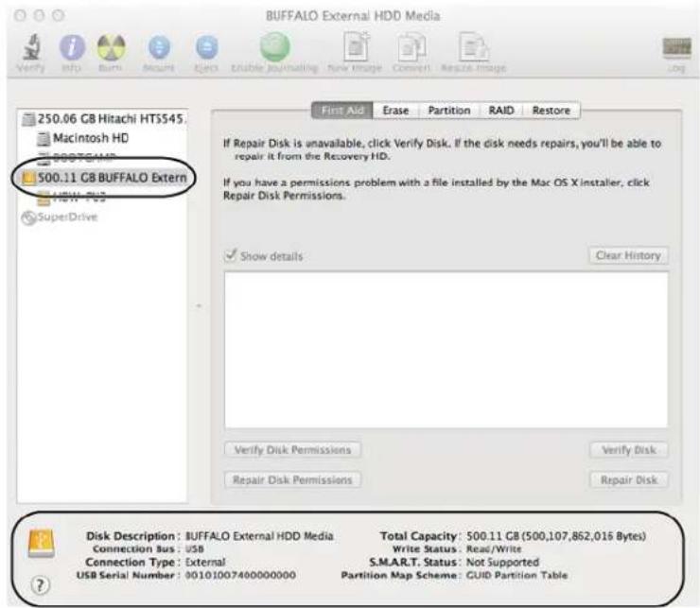
Task: Open the Info toolbar icon
Action: coord(72,47)
